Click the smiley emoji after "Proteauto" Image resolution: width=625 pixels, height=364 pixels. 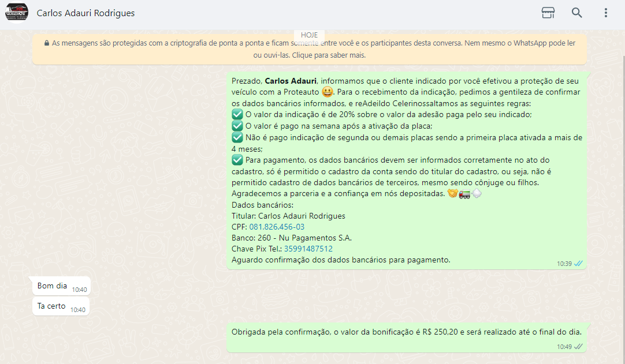click(328, 92)
